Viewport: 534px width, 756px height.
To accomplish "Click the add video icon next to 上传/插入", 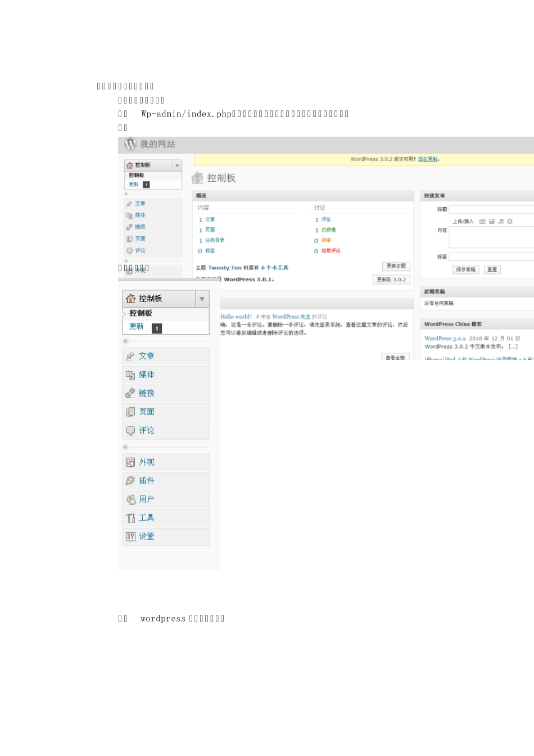I will [x=492, y=222].
